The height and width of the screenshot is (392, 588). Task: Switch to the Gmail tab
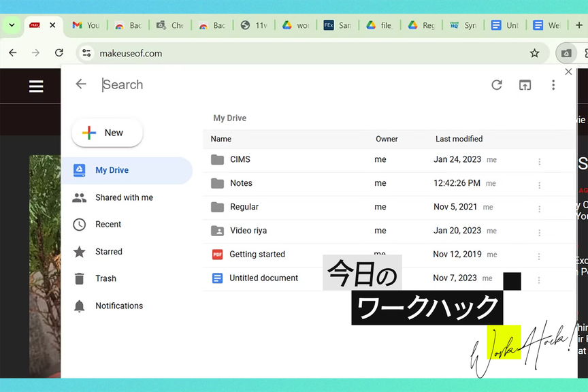(x=86, y=25)
